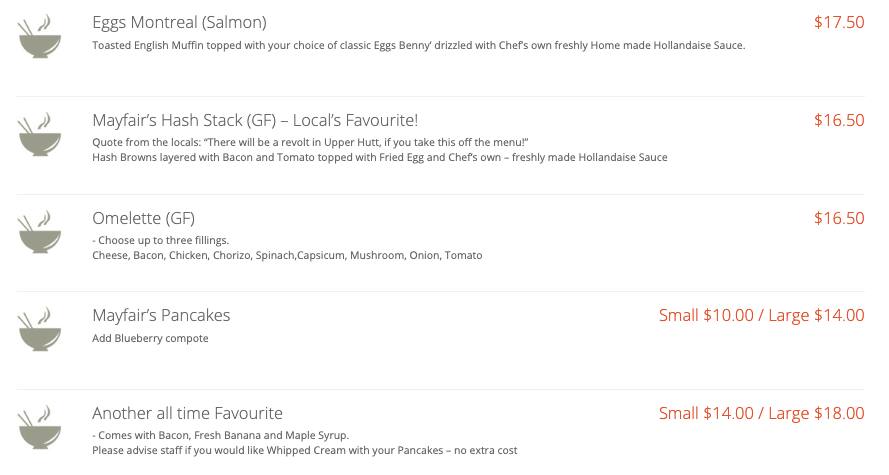Click the $17.50 price for Eggs Montreal

pos(838,22)
